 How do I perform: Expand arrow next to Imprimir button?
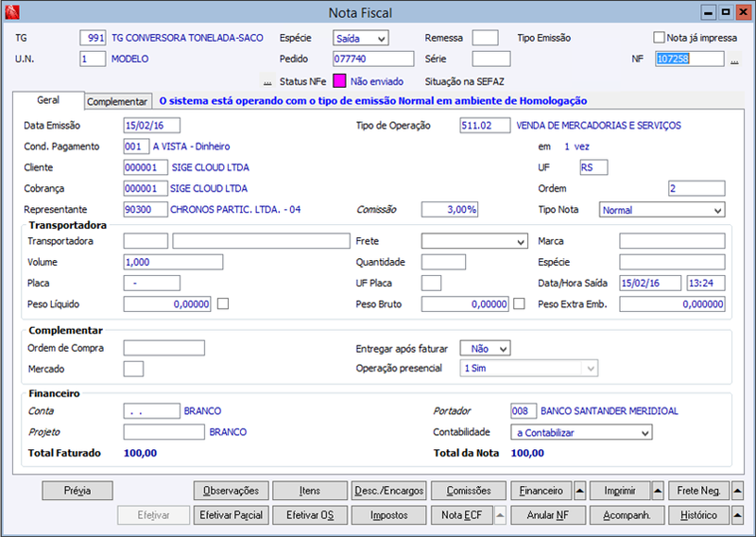pos(658,491)
